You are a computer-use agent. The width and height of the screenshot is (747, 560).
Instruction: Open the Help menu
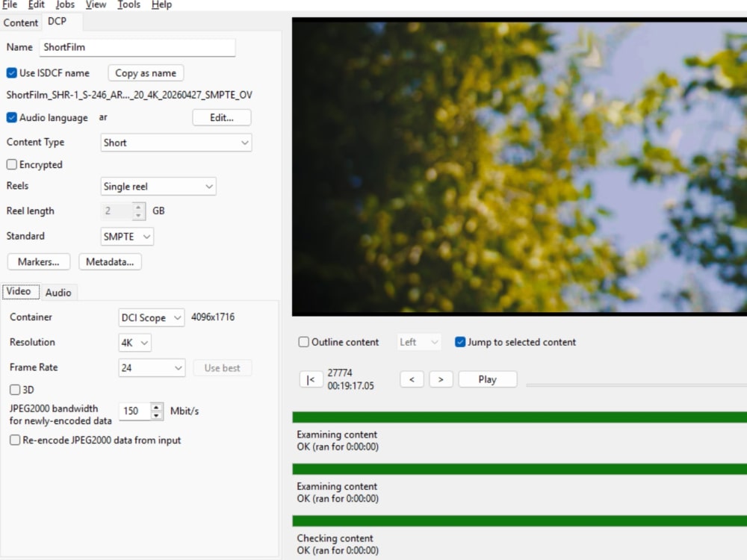tap(161, 4)
